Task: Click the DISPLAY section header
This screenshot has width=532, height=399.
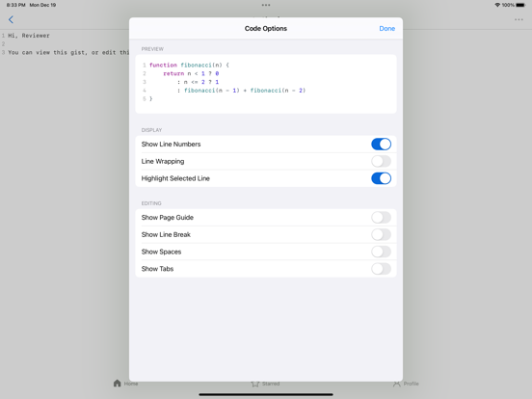Action: (151, 130)
